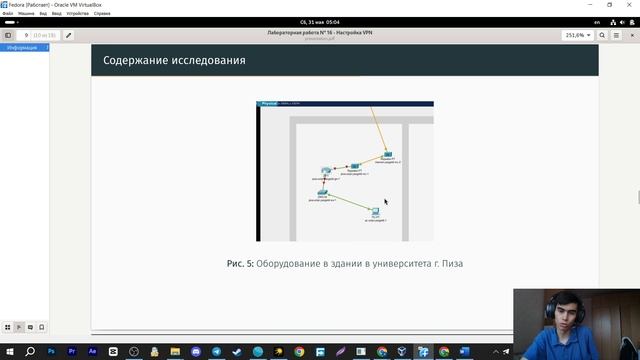This screenshot has width=640, height=360.
Task: Open Discord from the taskbar
Action: coord(196,351)
